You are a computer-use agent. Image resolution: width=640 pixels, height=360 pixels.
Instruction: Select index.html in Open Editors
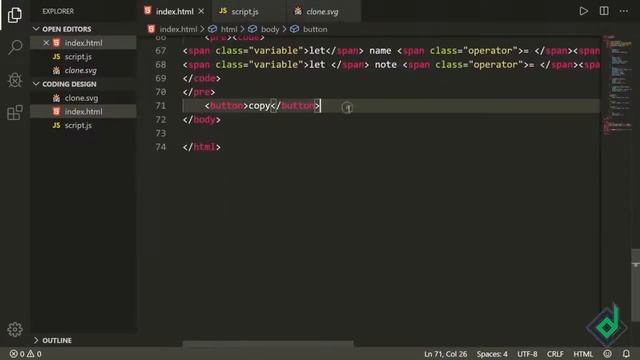[x=83, y=43]
